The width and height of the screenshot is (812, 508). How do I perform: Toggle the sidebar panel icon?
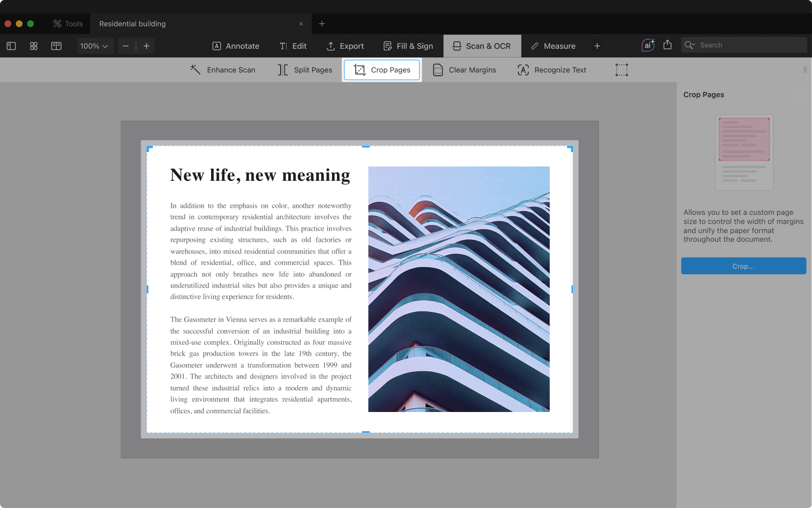[x=11, y=46]
